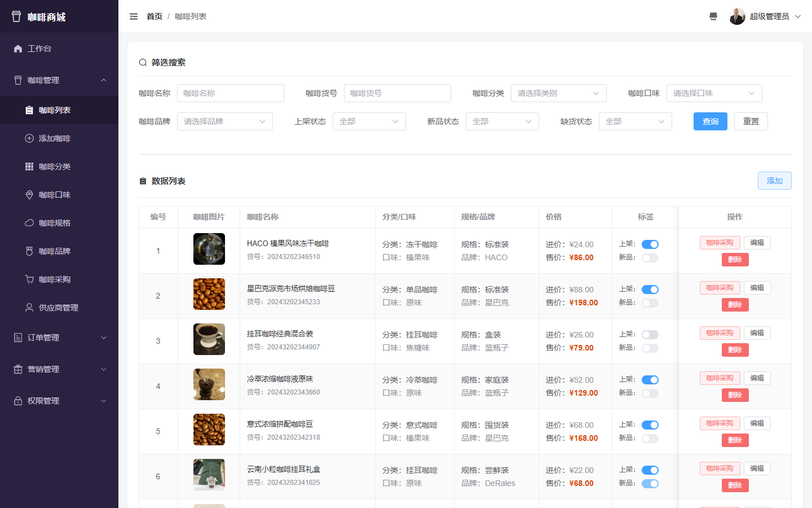Expand the 订单管理 sidebar menu
The height and width of the screenshot is (508, 812).
59,338
